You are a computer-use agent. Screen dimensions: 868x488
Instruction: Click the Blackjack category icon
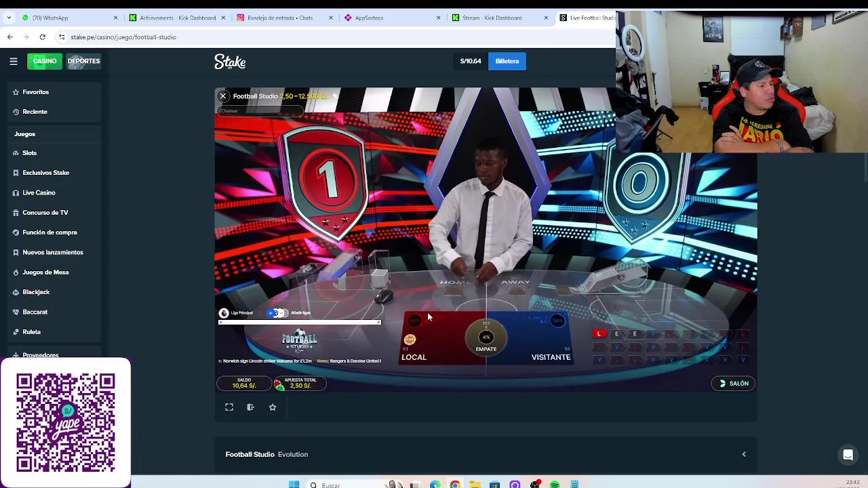(x=16, y=292)
